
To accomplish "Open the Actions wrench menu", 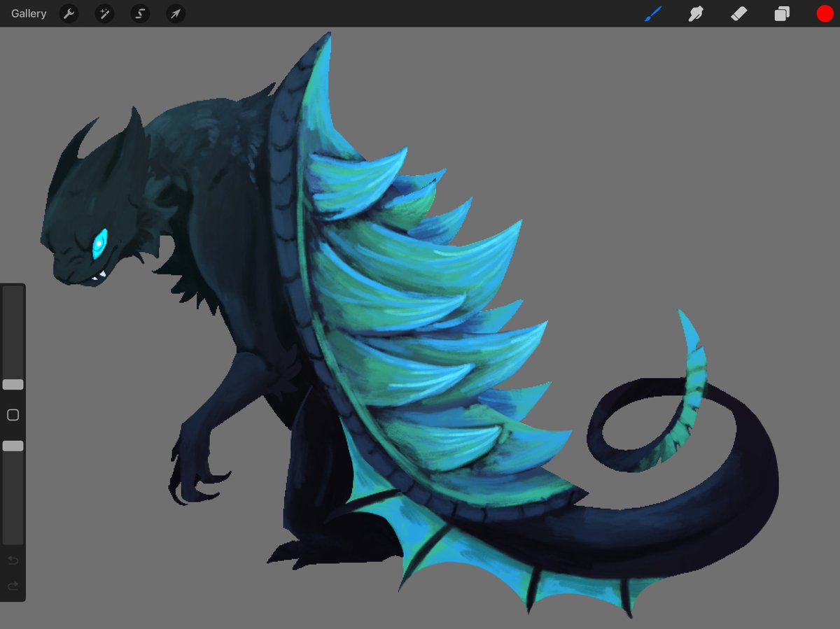I will tap(69, 13).
